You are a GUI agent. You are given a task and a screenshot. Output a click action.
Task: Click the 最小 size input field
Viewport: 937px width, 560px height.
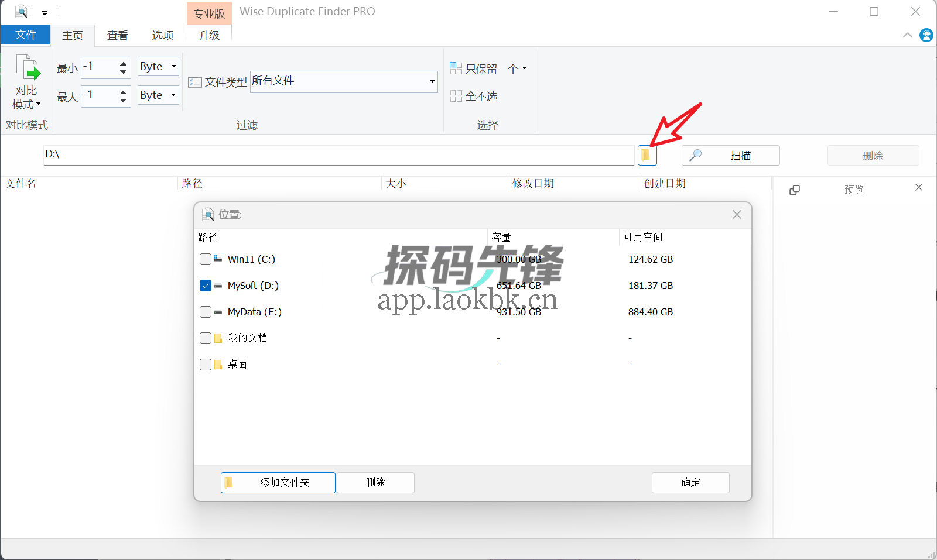tap(100, 67)
